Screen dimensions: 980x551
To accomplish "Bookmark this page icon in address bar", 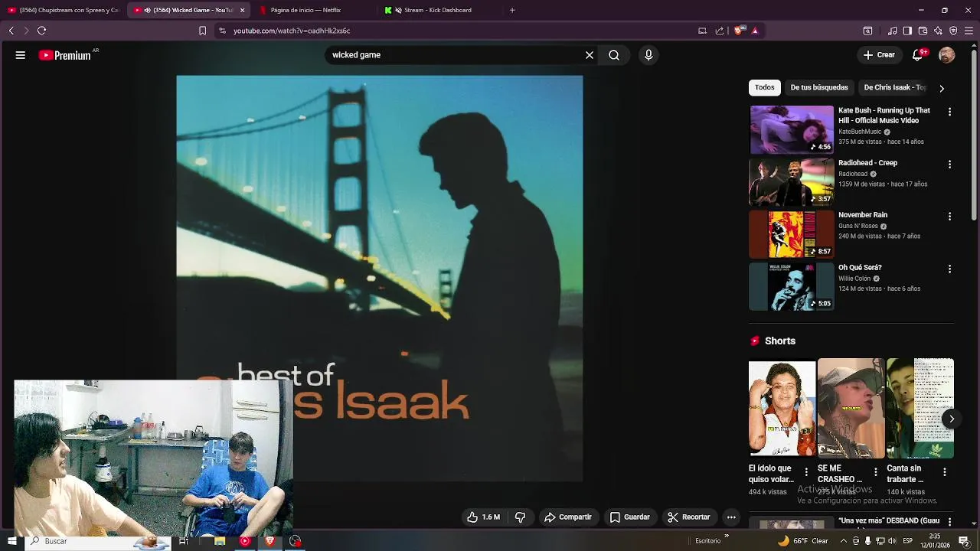I will [x=202, y=31].
